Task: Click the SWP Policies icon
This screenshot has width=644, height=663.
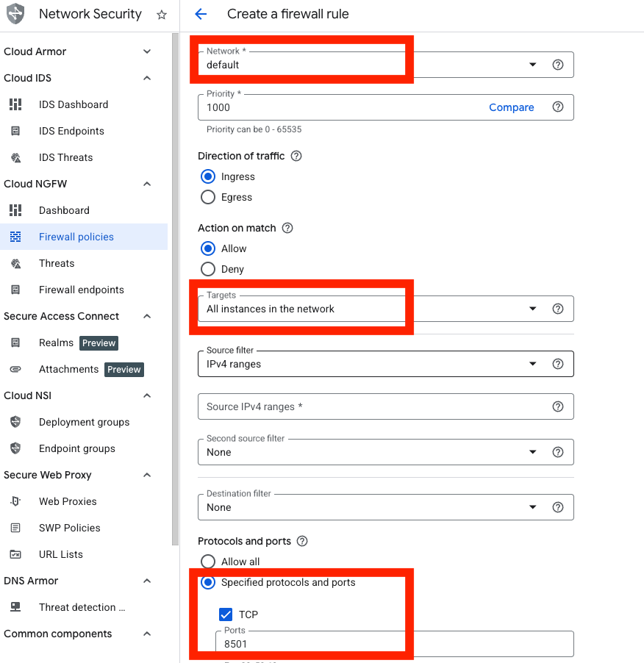Action: [15, 528]
